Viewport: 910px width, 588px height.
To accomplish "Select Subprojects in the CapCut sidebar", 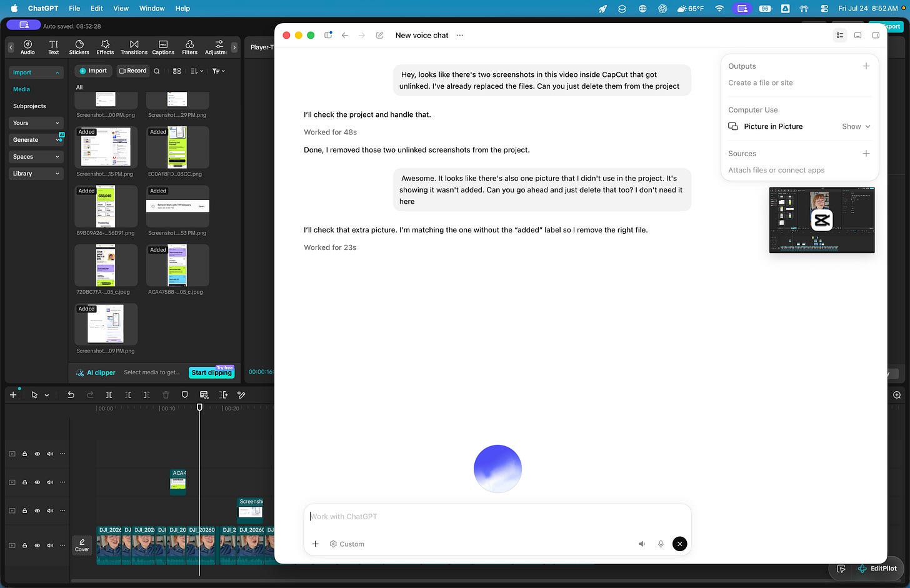I will (x=29, y=106).
